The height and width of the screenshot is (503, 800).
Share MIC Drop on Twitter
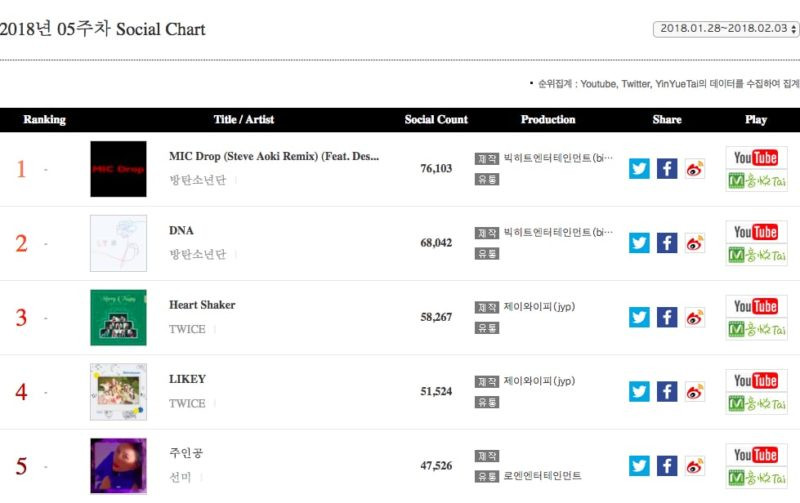tap(639, 169)
